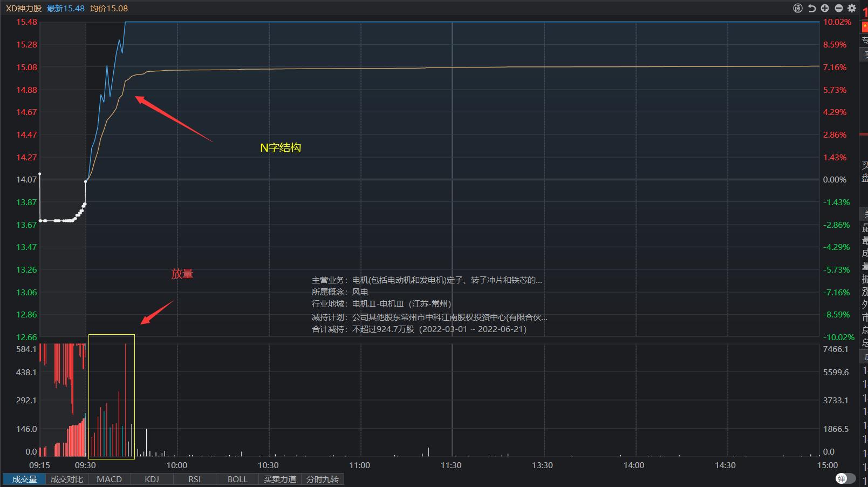Viewport: 868px width, 487px height.
Task: Click the 10:00 time axis label
Action: [176, 465]
